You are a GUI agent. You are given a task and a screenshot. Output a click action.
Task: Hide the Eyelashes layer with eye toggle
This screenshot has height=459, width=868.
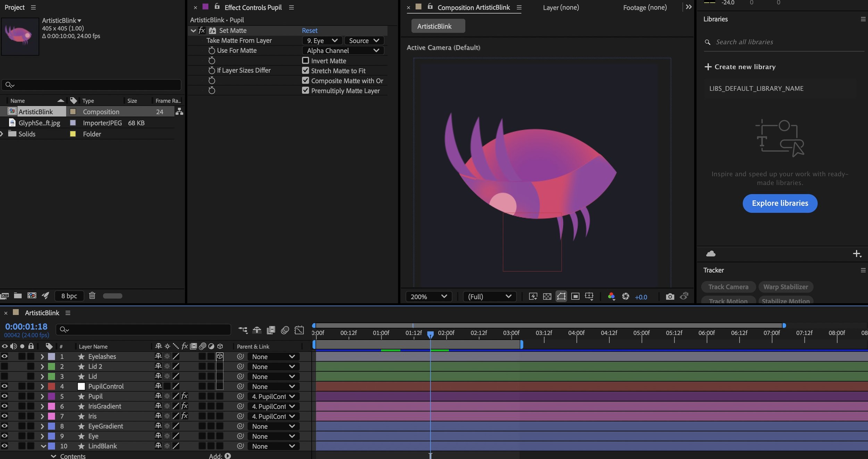point(5,356)
